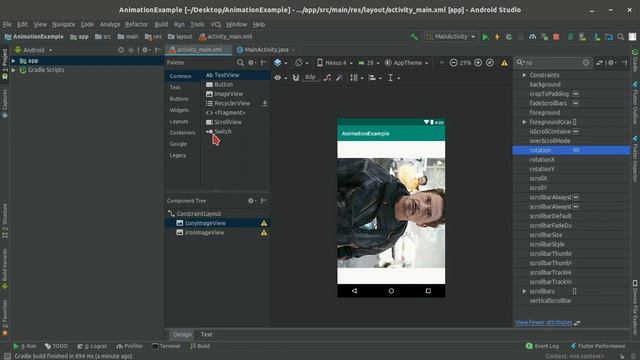Search the Palette with magnifier icon
The height and width of the screenshot is (360, 640).
tap(240, 62)
